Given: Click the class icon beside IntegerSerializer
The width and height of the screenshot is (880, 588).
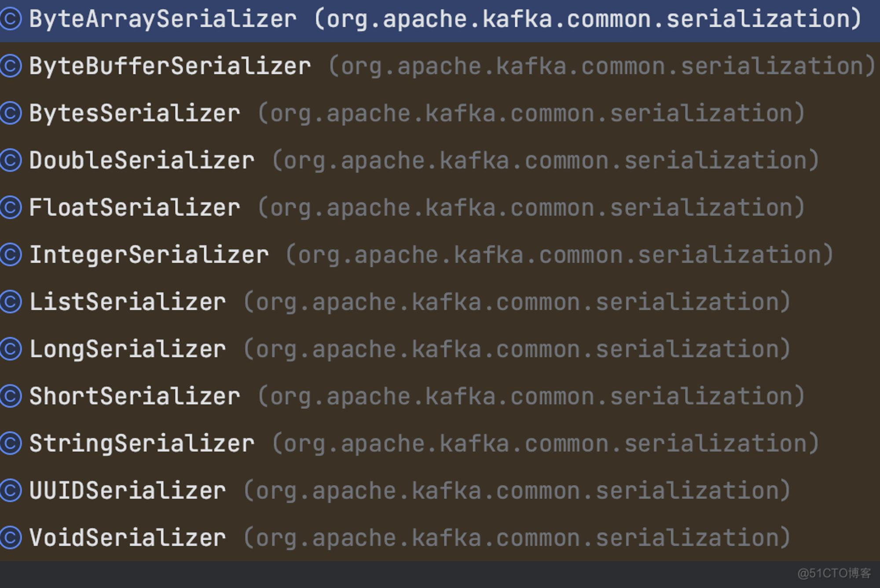Looking at the screenshot, I should pos(11,255).
